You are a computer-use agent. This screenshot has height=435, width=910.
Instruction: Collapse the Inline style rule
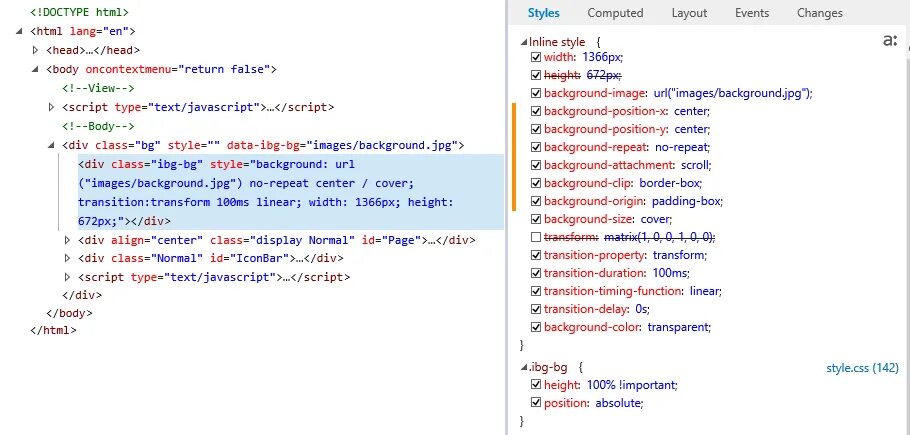pyautogui.click(x=524, y=42)
